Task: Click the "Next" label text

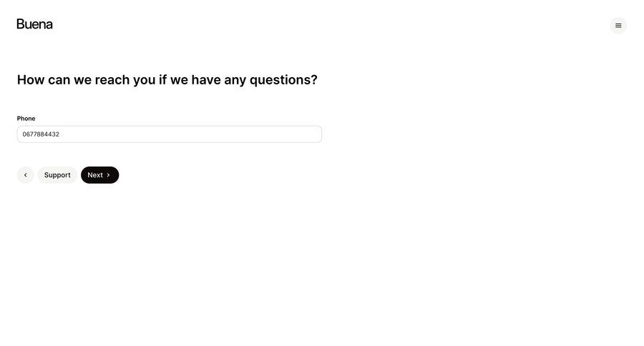Action: (x=95, y=175)
